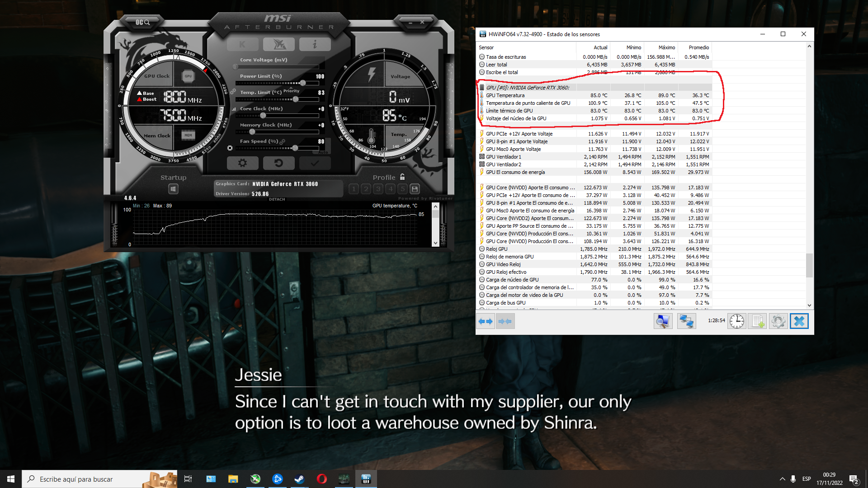The width and height of the screenshot is (868, 488).
Task: Select profile slot 5
Action: click(403, 189)
